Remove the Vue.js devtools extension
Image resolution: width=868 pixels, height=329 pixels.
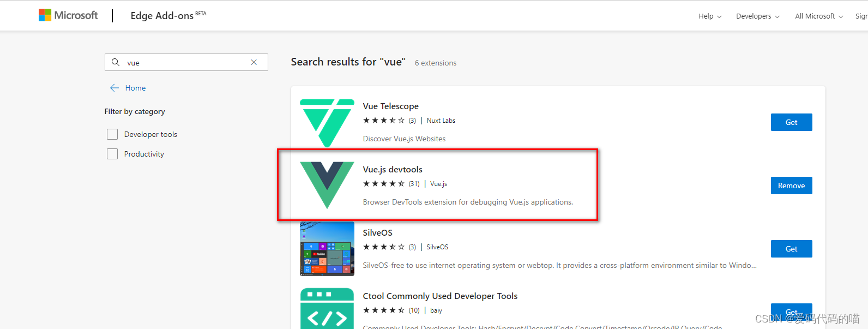click(x=791, y=186)
